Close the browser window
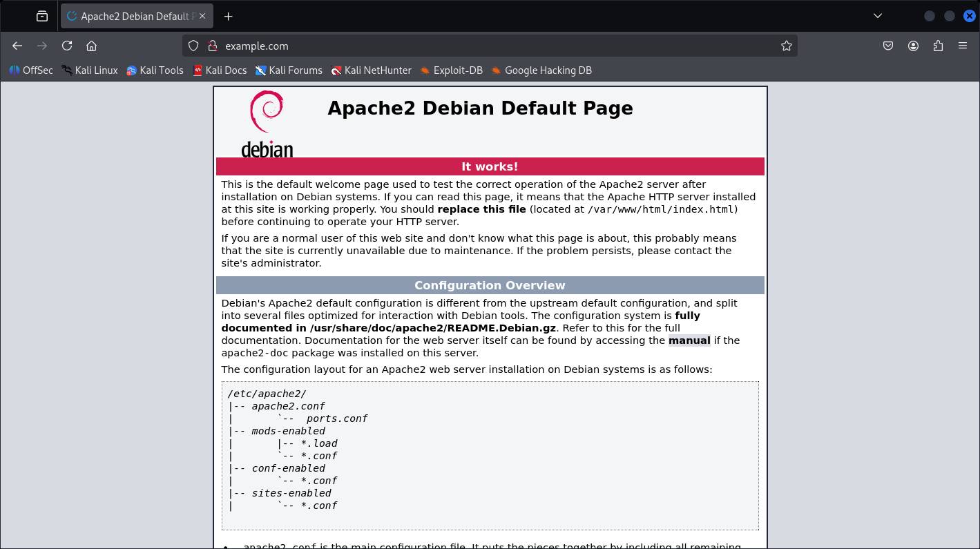 pos(969,16)
